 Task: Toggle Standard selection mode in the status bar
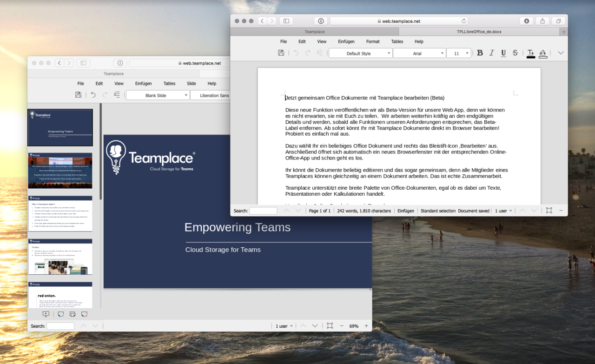438,211
